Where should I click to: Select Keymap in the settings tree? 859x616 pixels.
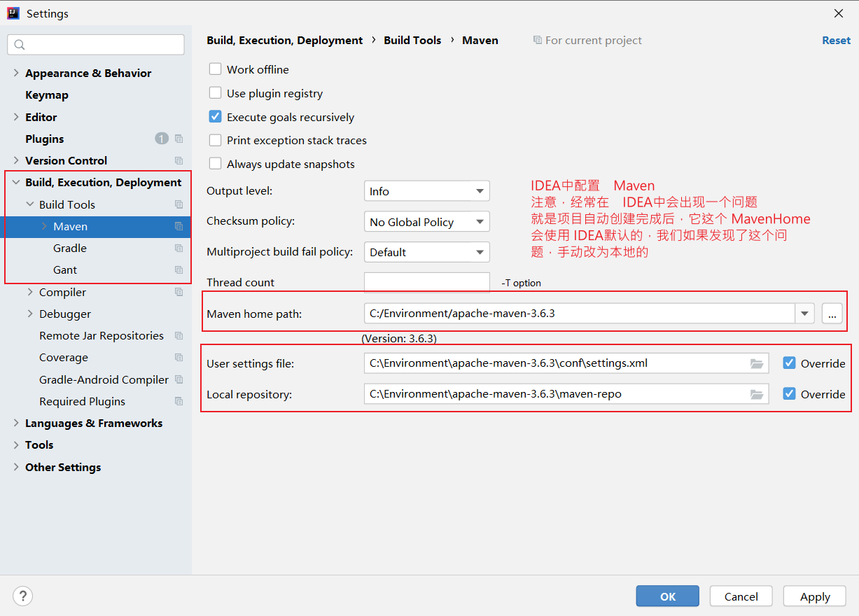pos(47,95)
